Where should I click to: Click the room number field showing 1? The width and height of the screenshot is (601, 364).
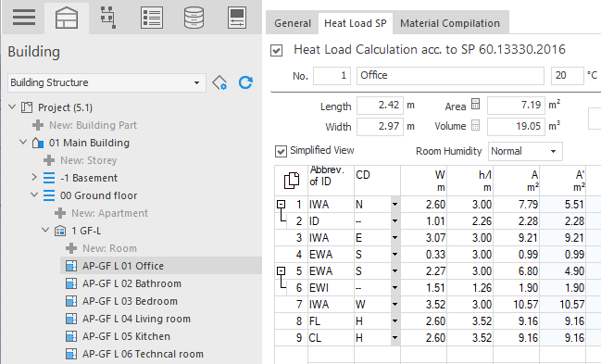332,76
